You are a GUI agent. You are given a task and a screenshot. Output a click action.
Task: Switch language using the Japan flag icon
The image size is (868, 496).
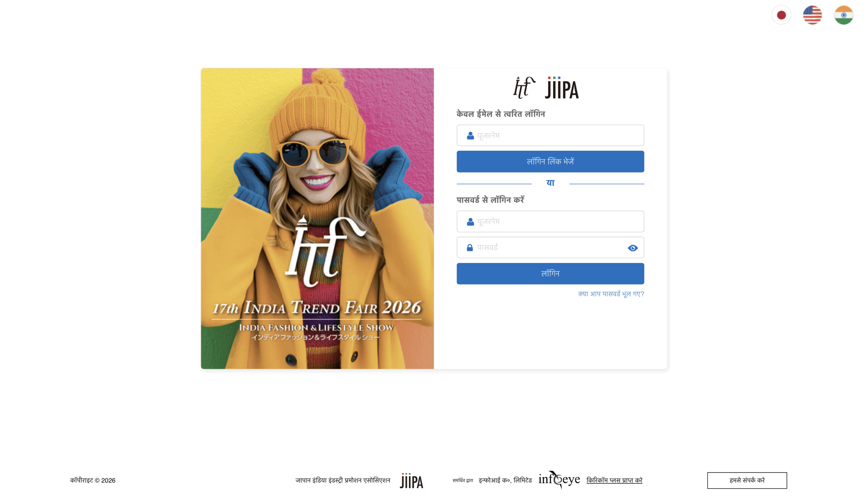click(781, 15)
